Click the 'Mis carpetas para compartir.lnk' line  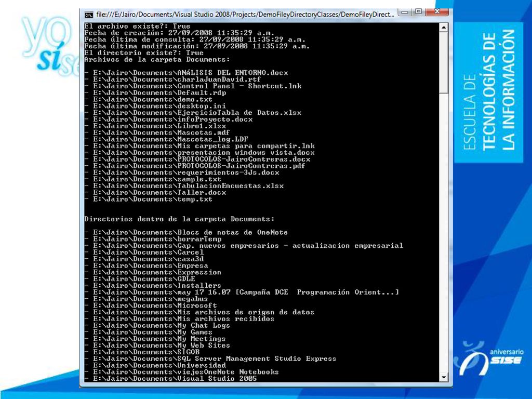[x=200, y=146]
